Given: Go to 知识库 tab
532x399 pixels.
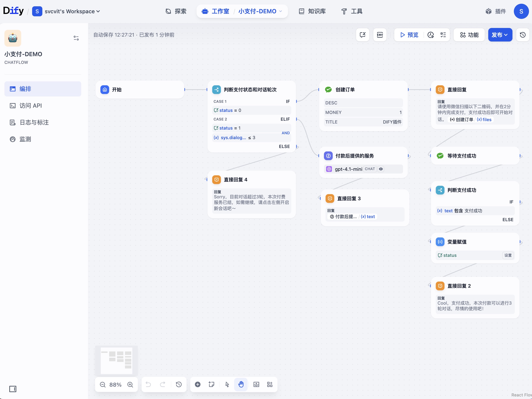Looking at the screenshot, I should (x=312, y=11).
